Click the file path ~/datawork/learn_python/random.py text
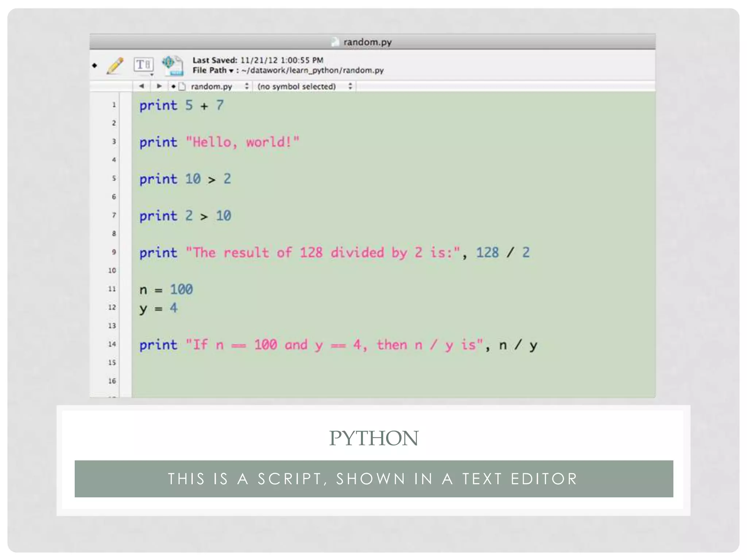 (313, 70)
